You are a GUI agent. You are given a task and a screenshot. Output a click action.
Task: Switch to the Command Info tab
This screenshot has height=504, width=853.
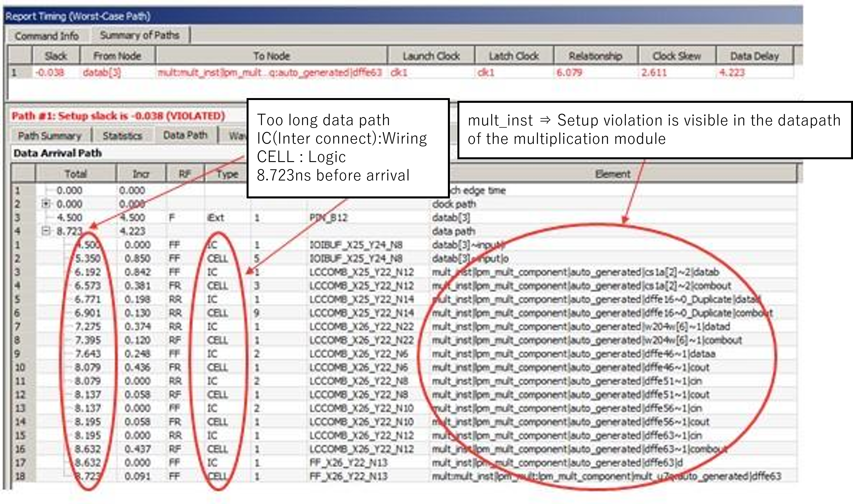47,36
